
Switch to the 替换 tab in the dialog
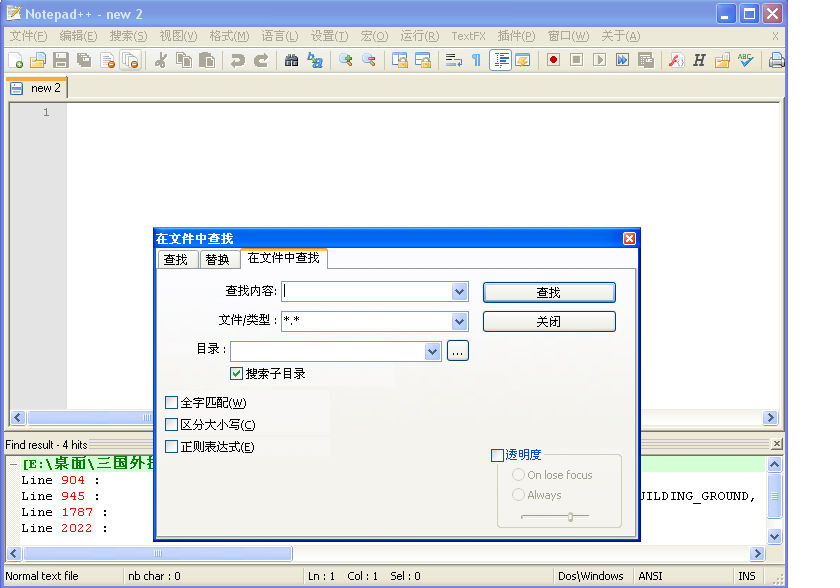click(x=219, y=259)
